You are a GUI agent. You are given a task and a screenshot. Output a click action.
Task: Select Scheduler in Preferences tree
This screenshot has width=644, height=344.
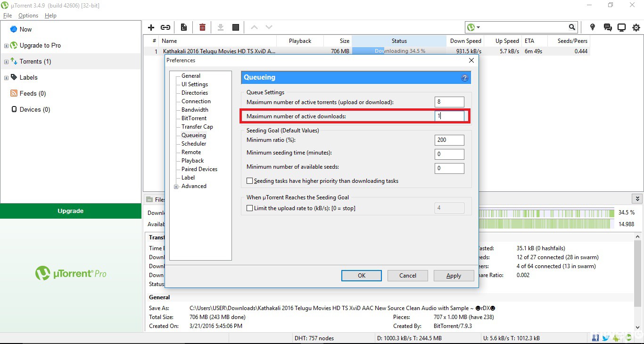click(194, 144)
